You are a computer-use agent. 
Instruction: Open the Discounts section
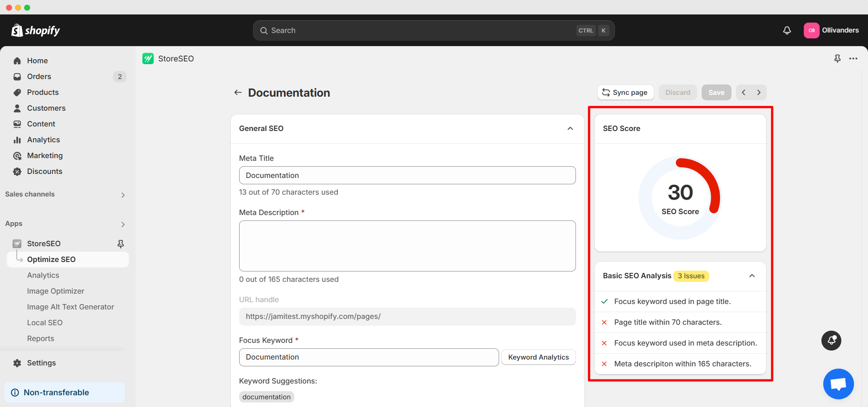[x=17, y=171]
